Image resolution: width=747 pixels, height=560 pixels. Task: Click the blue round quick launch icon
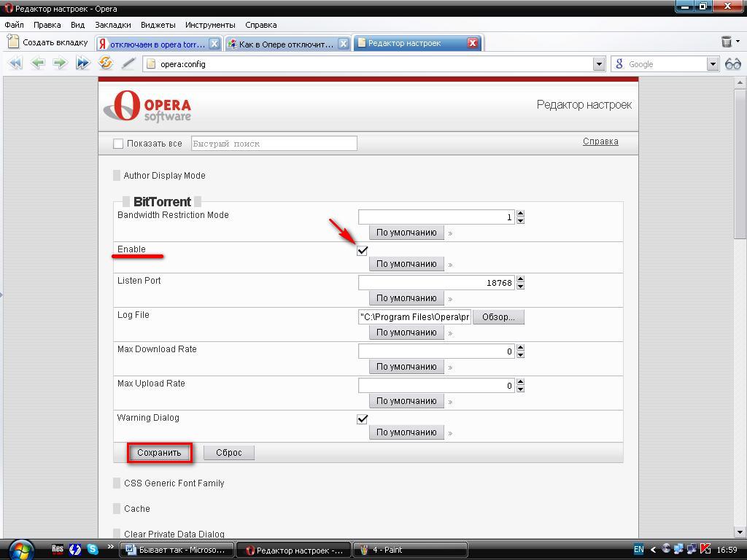pos(75,550)
